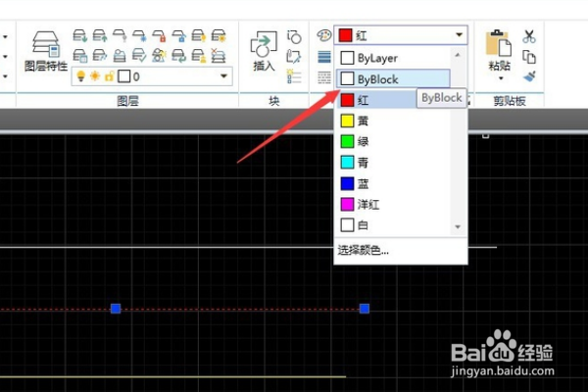588x392 pixels.
Task: Click the object color palette icon
Action: click(324, 35)
